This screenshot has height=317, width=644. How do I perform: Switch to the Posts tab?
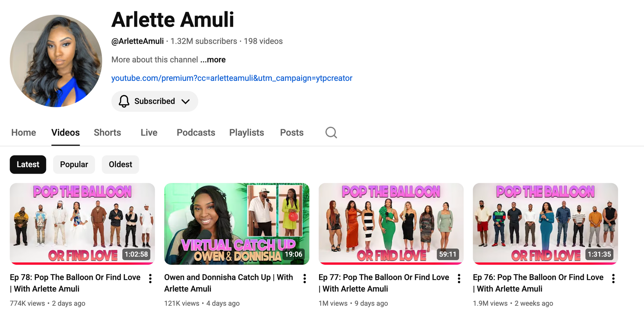pos(292,132)
